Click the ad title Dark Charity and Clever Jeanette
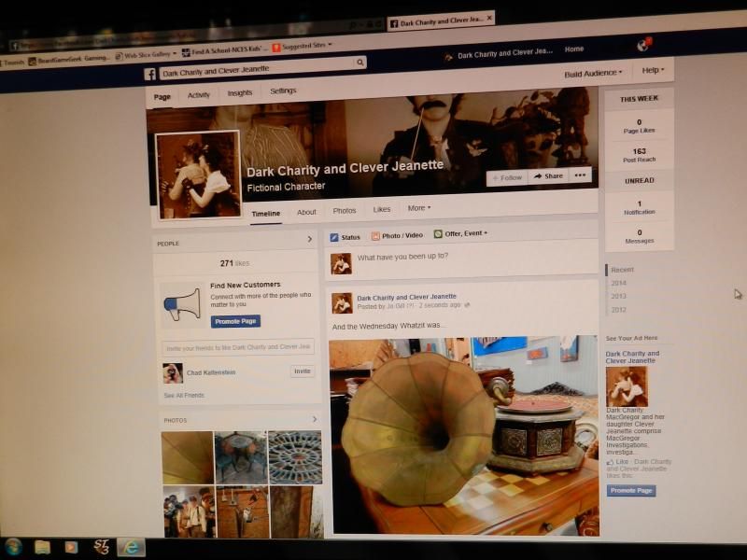 [632, 357]
